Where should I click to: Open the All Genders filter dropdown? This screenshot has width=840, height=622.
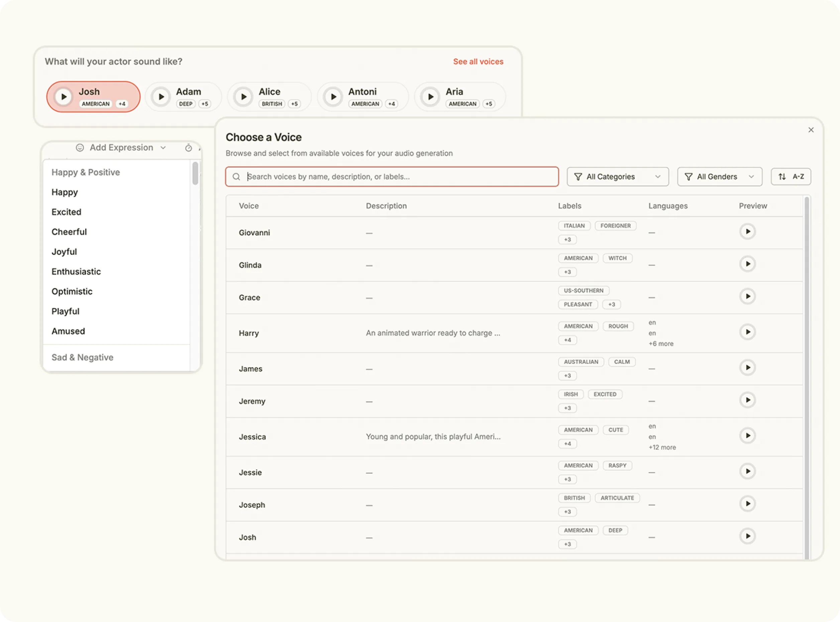point(720,177)
